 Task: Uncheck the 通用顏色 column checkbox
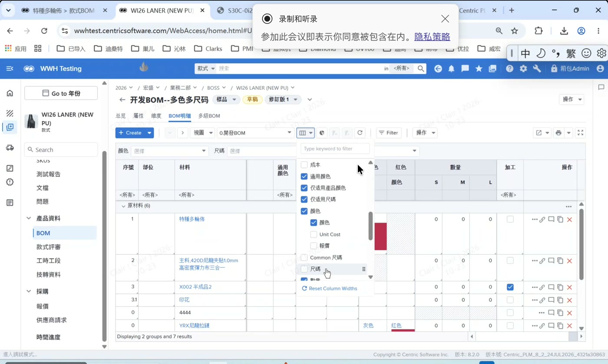[304, 177]
